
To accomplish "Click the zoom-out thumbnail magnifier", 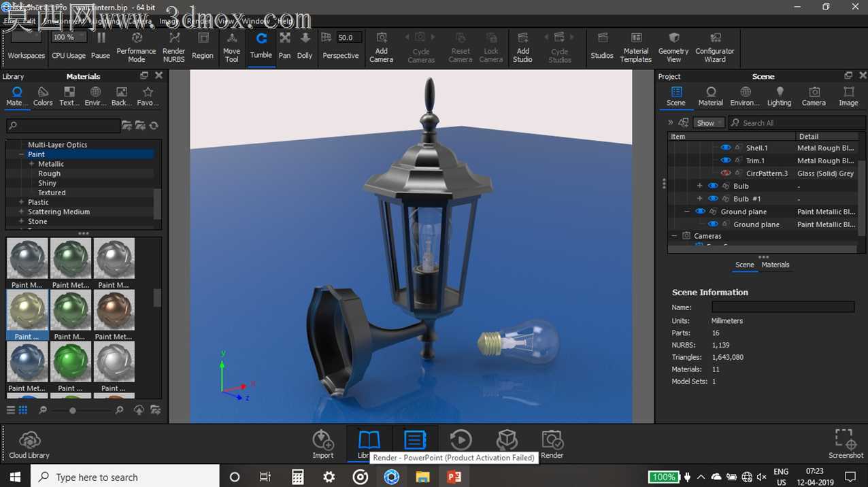I will (x=43, y=410).
